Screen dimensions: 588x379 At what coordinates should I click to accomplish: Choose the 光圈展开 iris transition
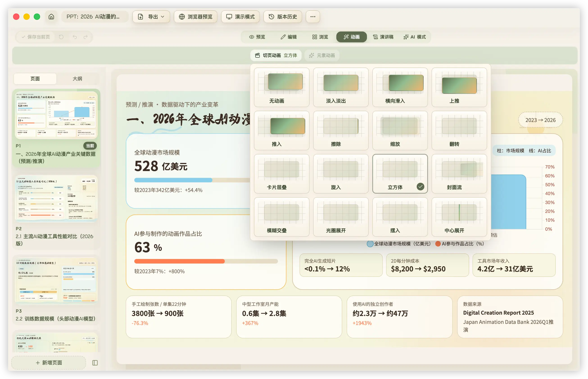tap(341, 217)
